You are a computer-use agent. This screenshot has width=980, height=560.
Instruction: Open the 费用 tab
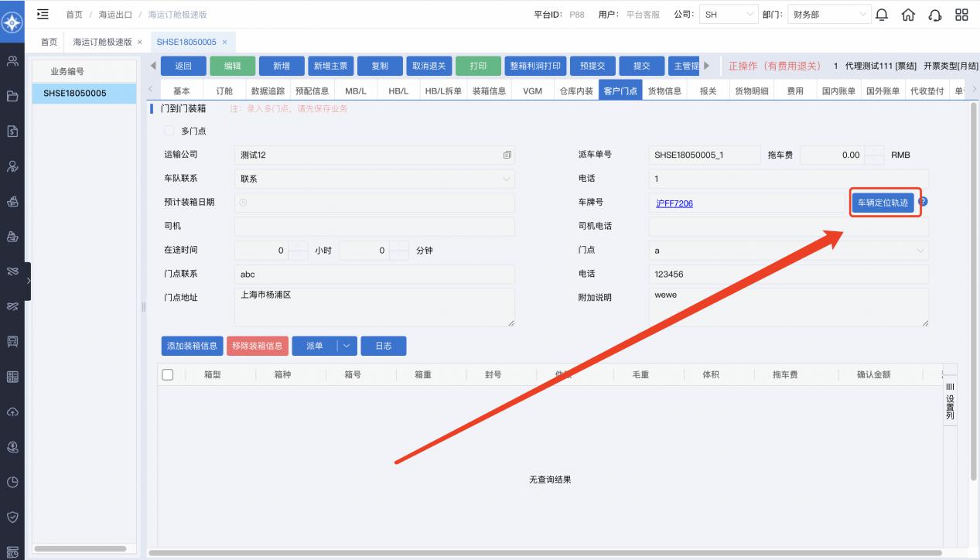pos(795,90)
